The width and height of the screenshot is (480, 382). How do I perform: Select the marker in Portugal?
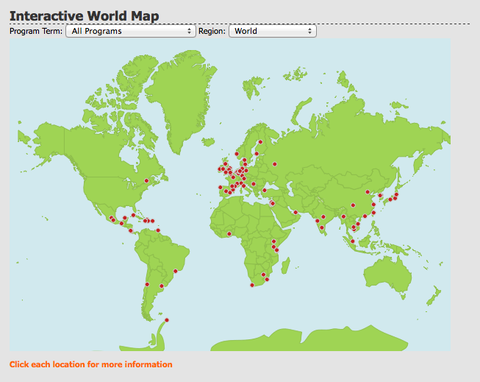click(x=220, y=187)
